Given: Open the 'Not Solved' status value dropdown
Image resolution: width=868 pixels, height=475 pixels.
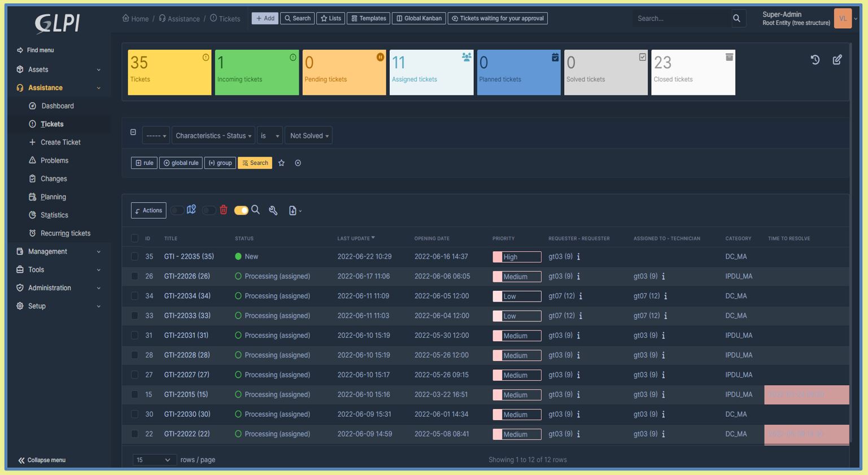Looking at the screenshot, I should coord(308,136).
